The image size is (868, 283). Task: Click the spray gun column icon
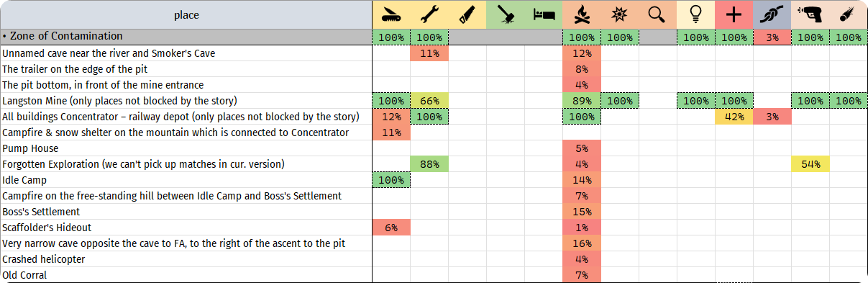tap(810, 14)
